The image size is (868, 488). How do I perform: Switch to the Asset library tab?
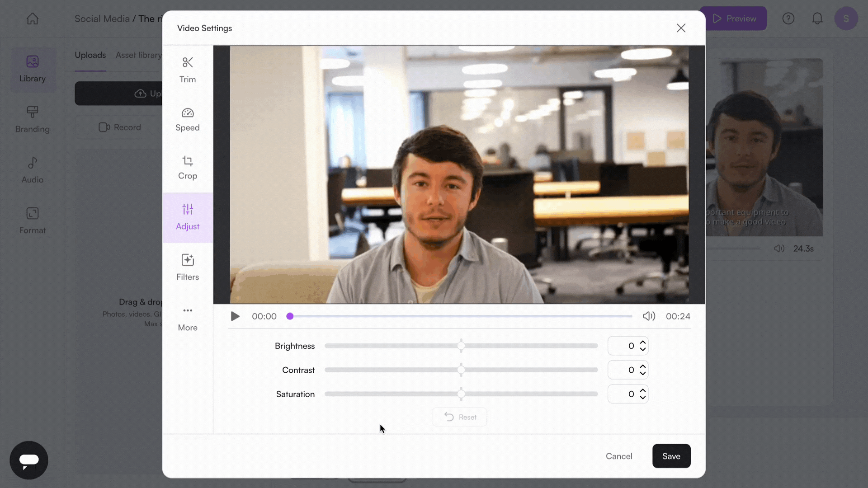click(139, 55)
